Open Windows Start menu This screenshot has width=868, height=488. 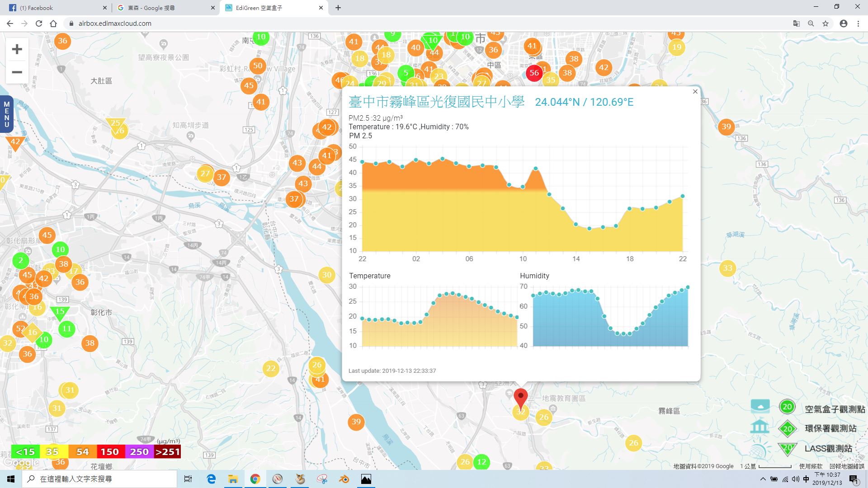pos(11,479)
